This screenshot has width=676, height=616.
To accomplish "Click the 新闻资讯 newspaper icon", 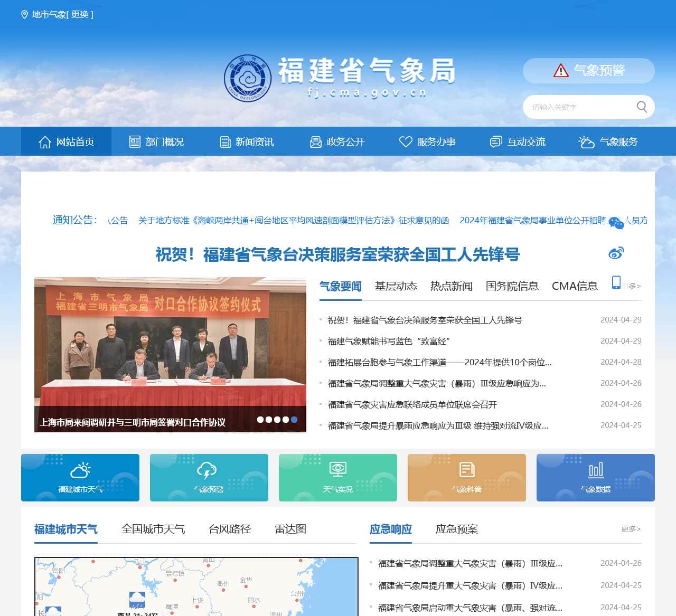I will 224,141.
